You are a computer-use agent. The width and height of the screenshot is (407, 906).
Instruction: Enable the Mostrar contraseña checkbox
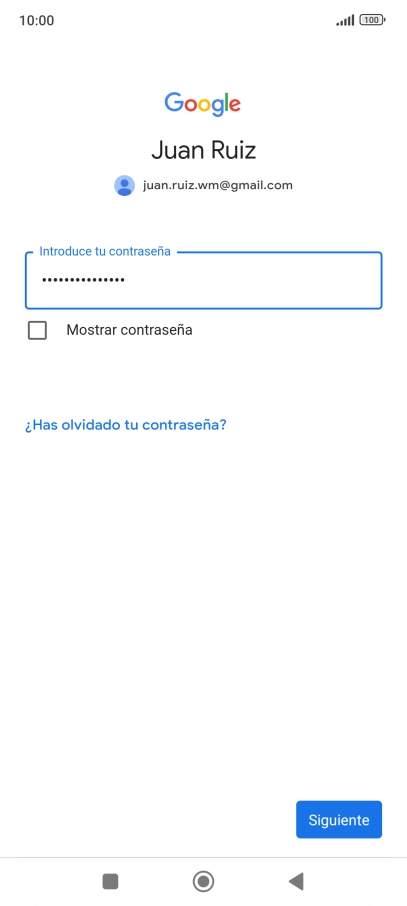[38, 331]
